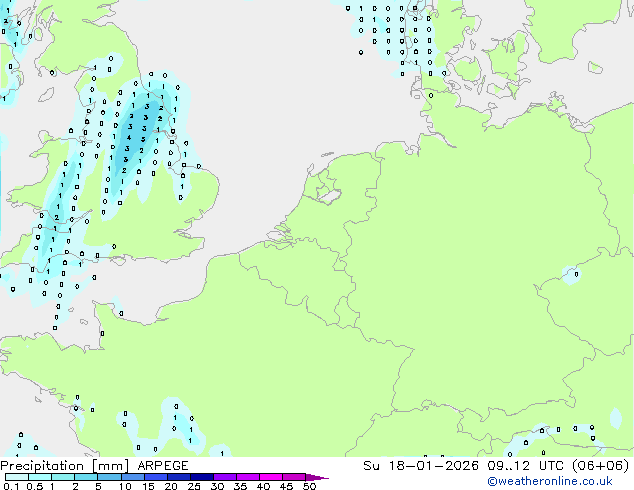Screen dimensions: 634x490
Task: Click the 20–25 mm legend color swatch
Action: click(x=178, y=477)
